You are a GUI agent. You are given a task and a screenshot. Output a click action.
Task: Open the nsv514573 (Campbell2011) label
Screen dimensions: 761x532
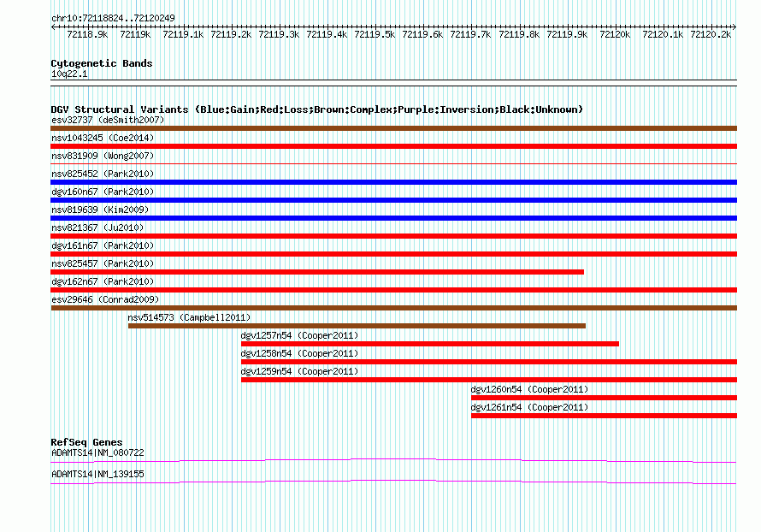189,317
